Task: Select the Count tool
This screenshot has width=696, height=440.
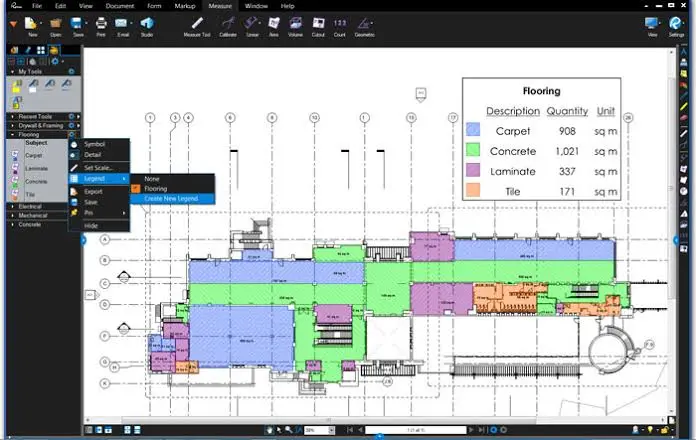Action: click(340, 23)
